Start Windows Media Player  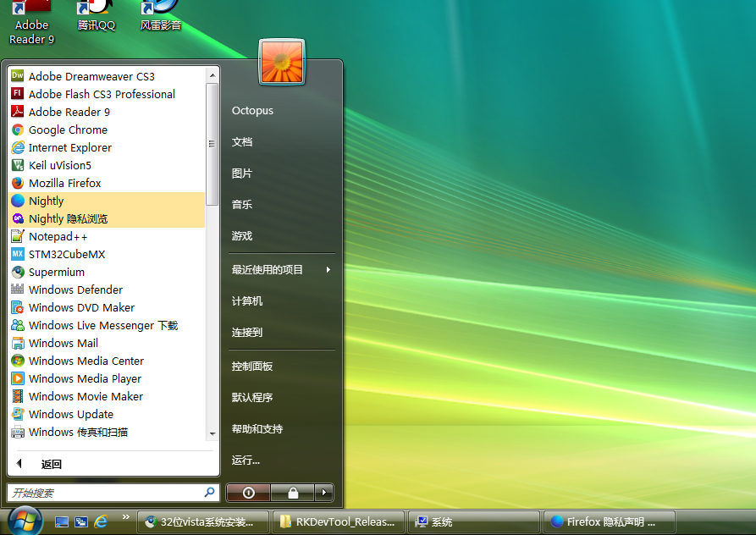[x=85, y=378]
